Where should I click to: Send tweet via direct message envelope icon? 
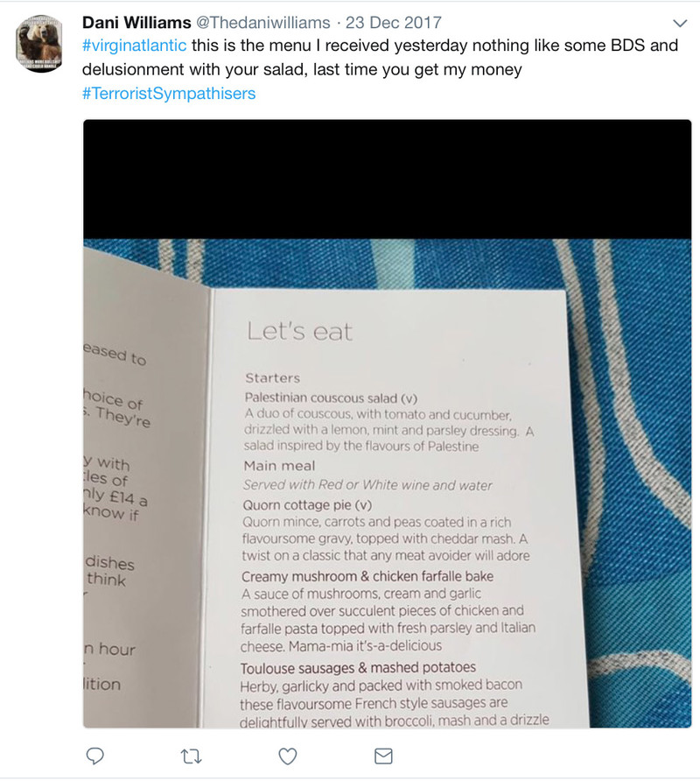(x=383, y=756)
